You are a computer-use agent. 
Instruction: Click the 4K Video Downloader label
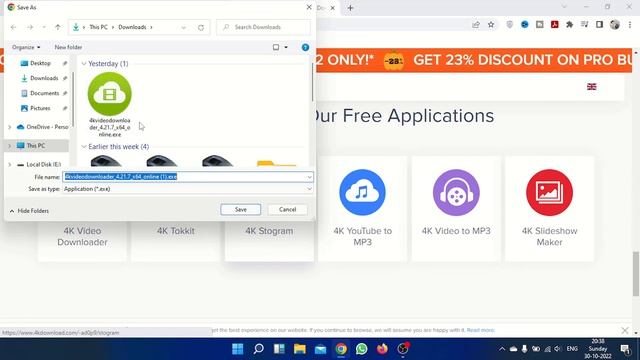[82, 236]
